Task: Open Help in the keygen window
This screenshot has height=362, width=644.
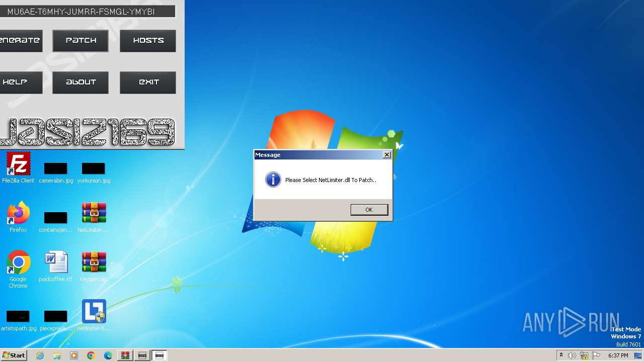Action: click(20, 82)
